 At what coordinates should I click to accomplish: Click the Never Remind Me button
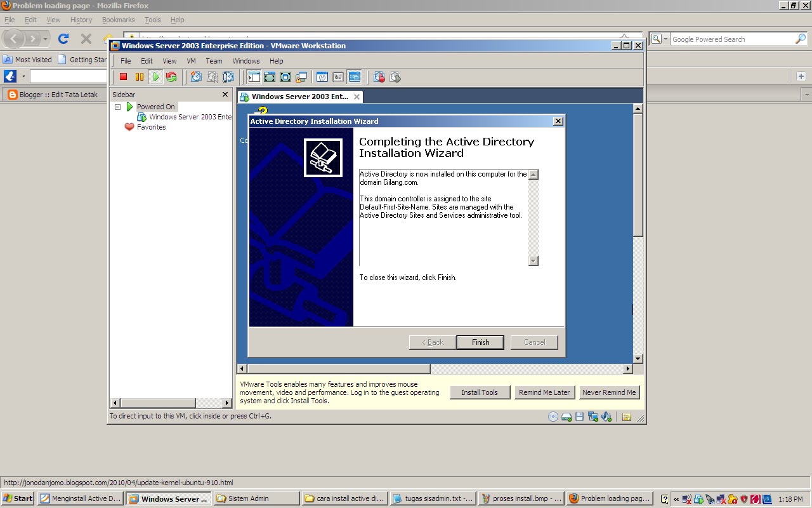click(x=609, y=392)
